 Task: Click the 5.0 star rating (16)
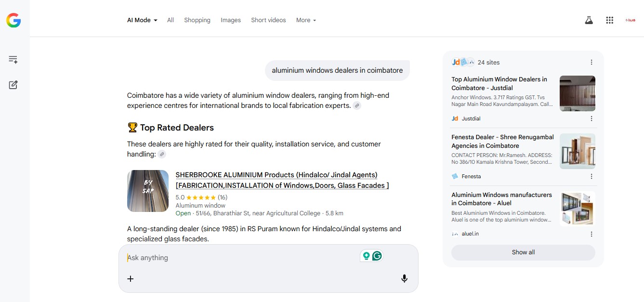(201, 197)
